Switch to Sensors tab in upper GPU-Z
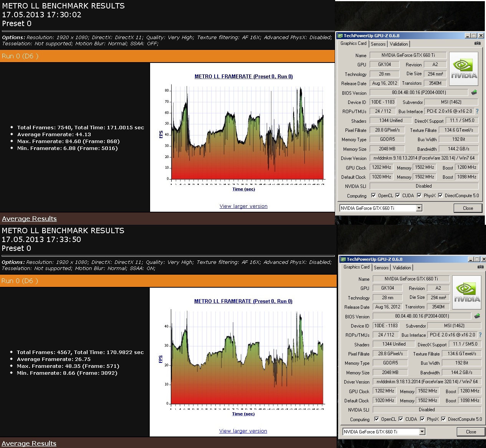Viewport: 486px width, 448px height. tap(378, 44)
